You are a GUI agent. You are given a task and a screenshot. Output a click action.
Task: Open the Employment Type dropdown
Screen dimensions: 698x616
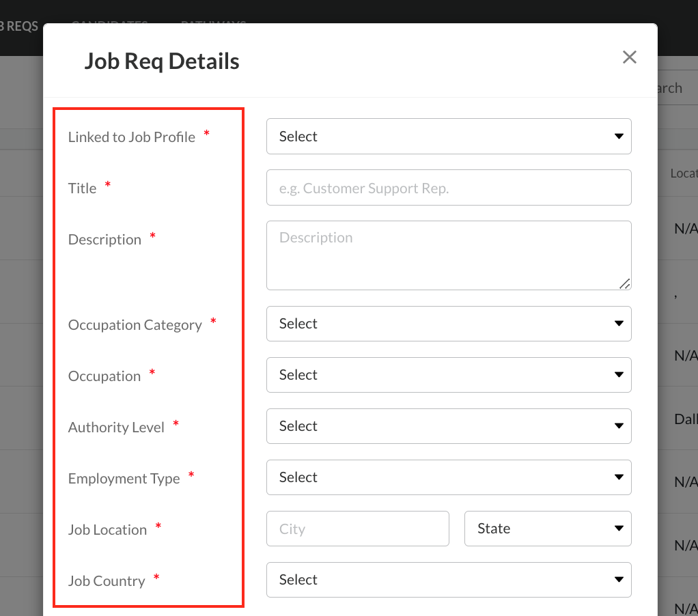click(449, 477)
